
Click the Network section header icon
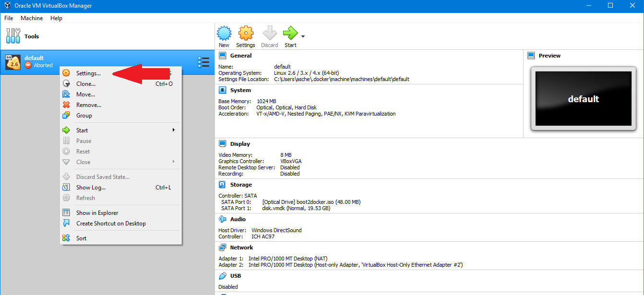(223, 248)
